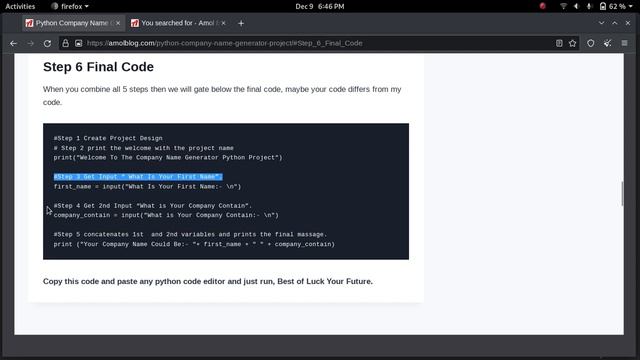Click the # Step 2 print the welcome comment
This screenshot has width=640, height=360.
[x=144, y=148]
